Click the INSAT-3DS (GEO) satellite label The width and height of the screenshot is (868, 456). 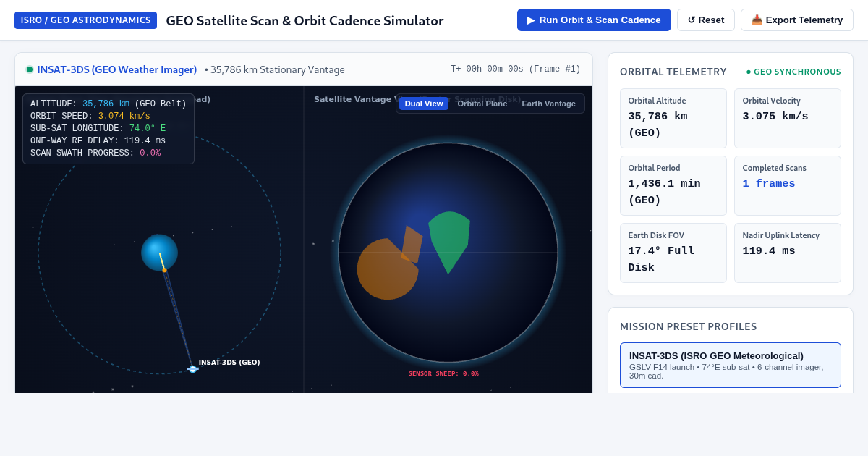pyautogui.click(x=229, y=363)
